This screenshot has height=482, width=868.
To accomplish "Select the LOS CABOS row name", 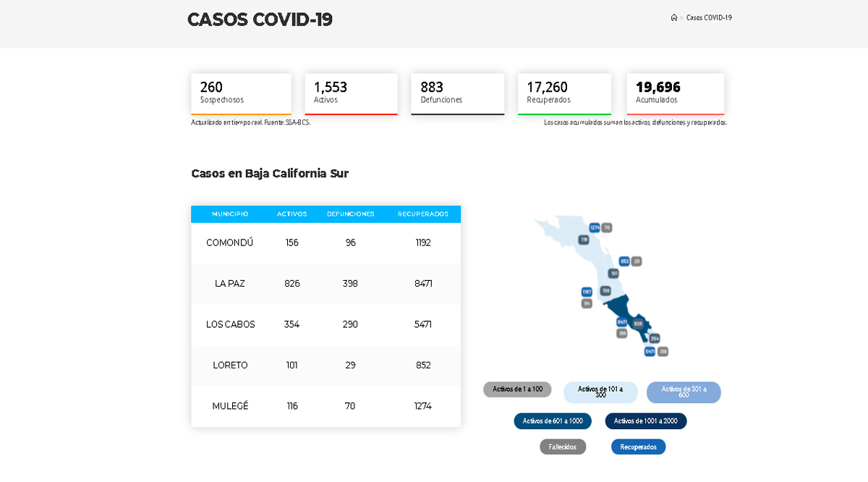I will (x=230, y=324).
